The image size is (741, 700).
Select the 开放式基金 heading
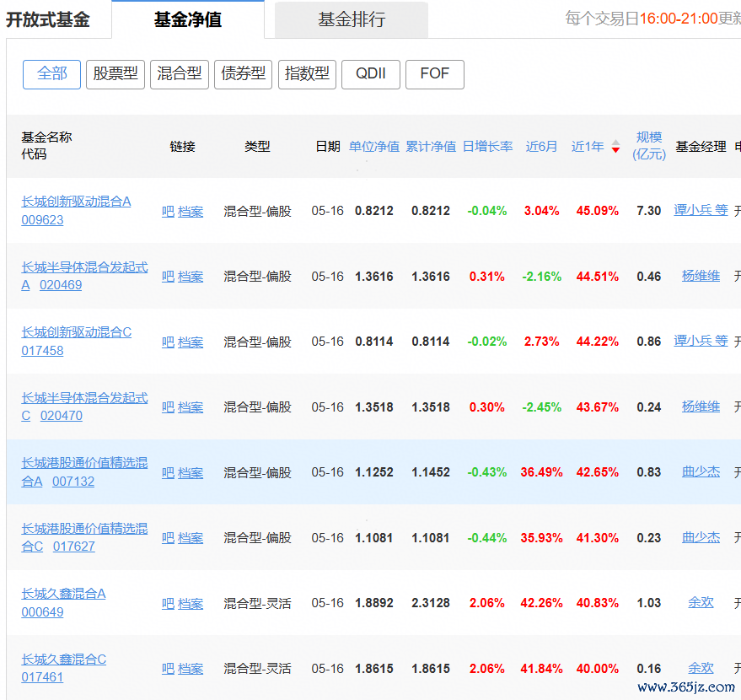click(48, 20)
